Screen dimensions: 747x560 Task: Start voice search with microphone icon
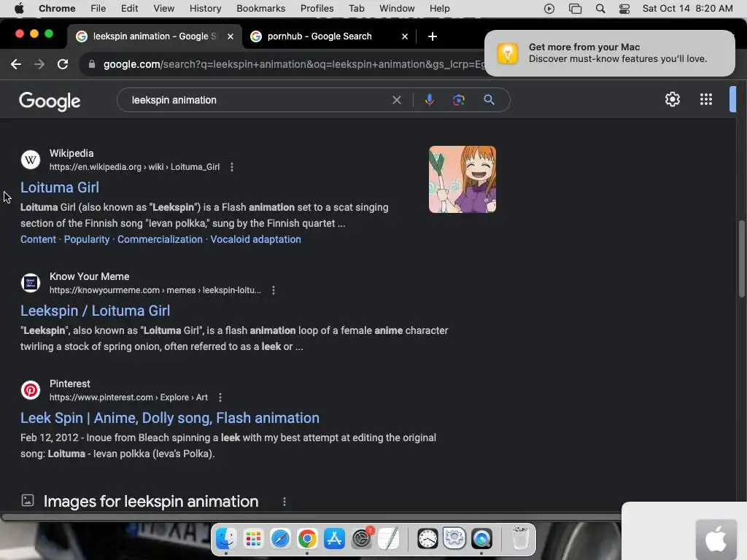[x=429, y=100]
